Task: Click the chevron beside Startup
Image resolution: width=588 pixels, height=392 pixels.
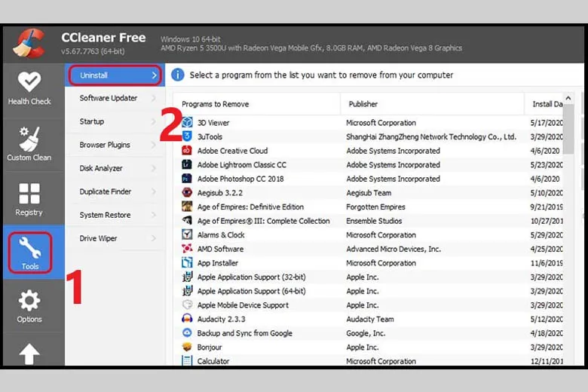Action: pos(154,121)
